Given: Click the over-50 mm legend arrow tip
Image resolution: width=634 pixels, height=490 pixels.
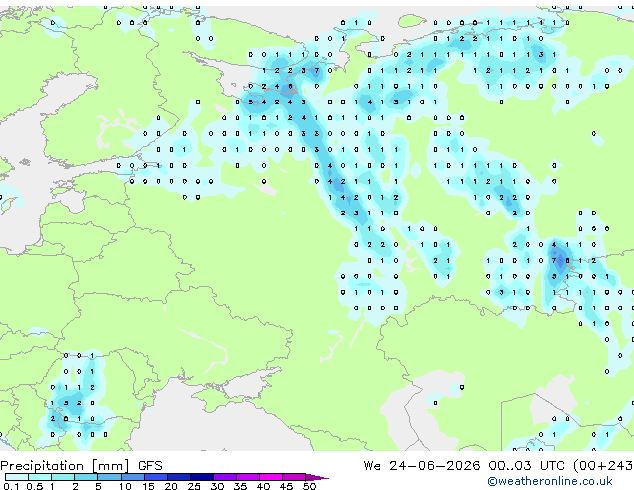Looking at the screenshot, I should pyautogui.click(x=317, y=477).
